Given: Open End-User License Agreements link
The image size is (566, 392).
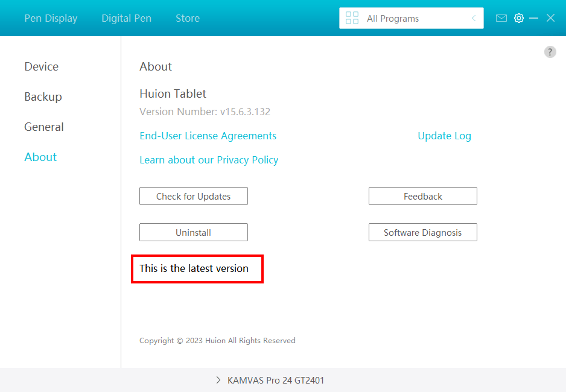Looking at the screenshot, I should coord(208,136).
